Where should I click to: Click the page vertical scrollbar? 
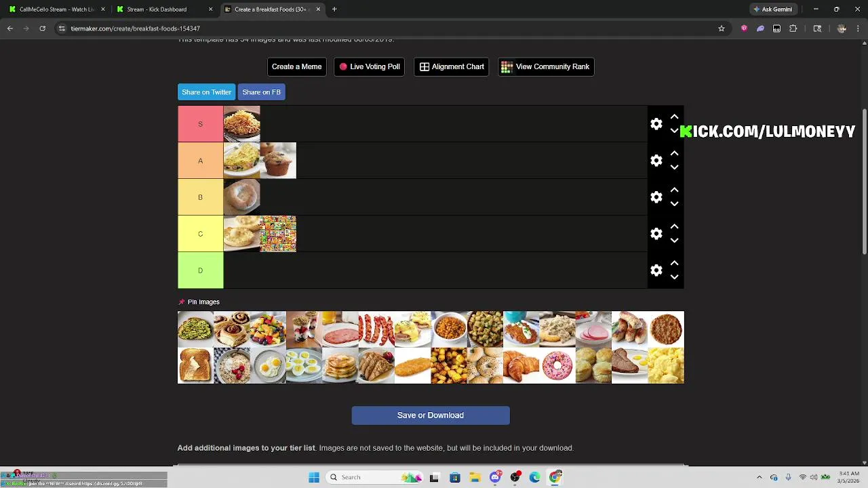pyautogui.click(x=864, y=181)
